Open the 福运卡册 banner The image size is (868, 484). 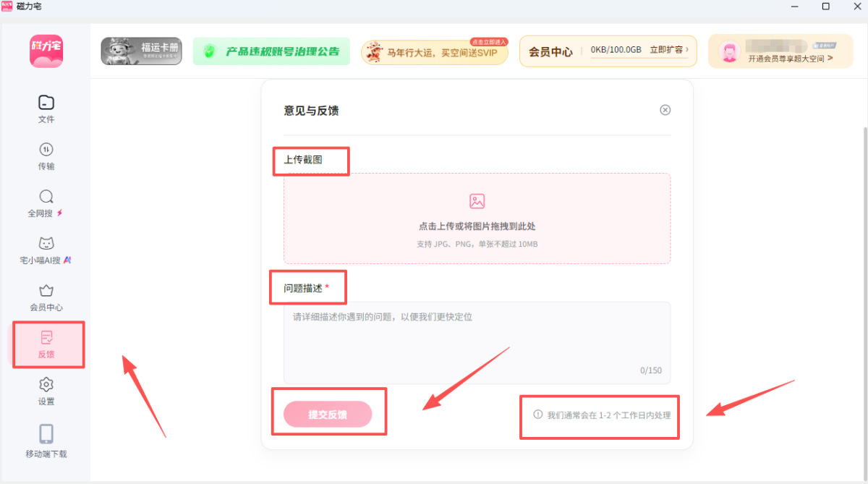(142, 51)
